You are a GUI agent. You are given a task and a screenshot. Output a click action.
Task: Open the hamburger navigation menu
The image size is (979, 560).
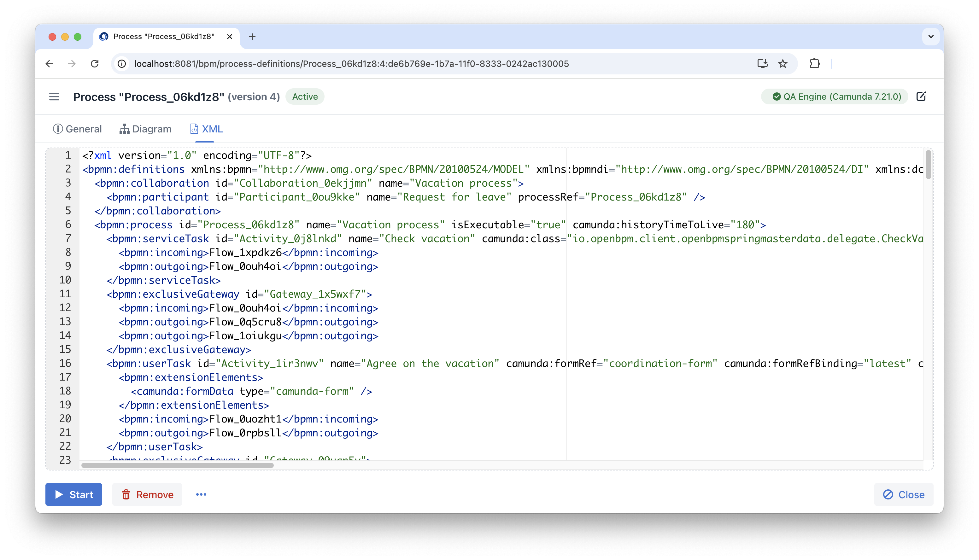54,96
